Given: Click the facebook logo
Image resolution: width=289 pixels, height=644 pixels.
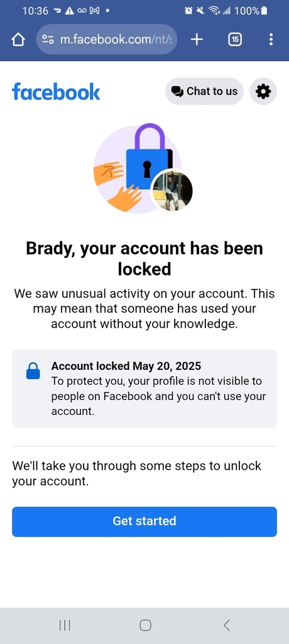Looking at the screenshot, I should coord(57,91).
